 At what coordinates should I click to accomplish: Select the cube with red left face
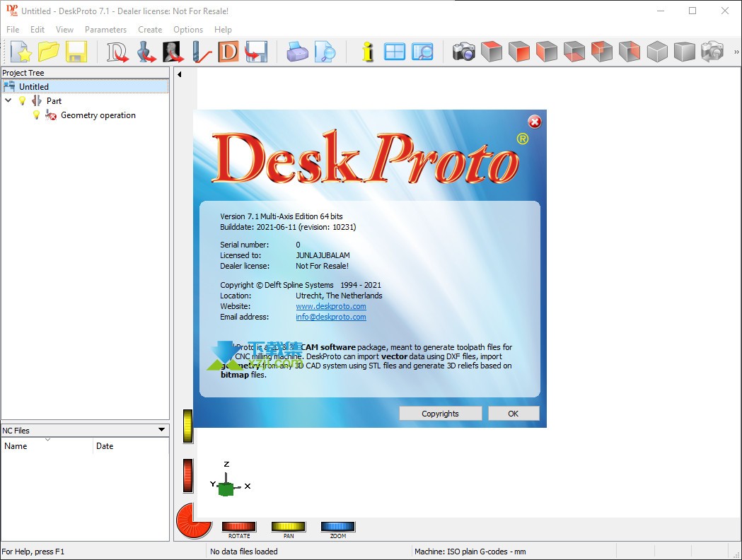click(547, 51)
